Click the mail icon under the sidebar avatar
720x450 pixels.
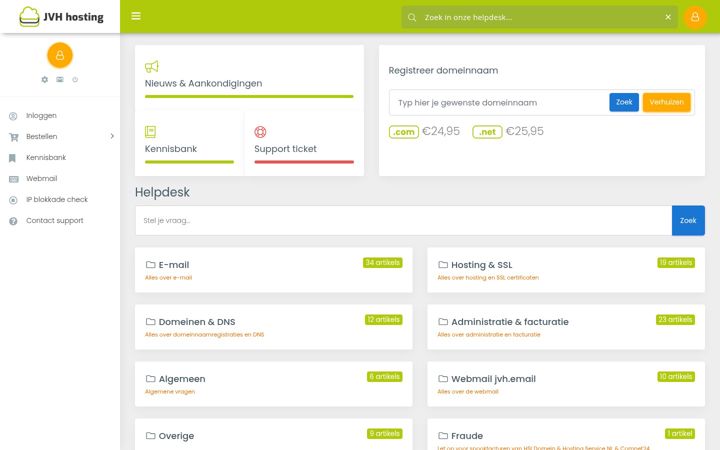pyautogui.click(x=60, y=79)
